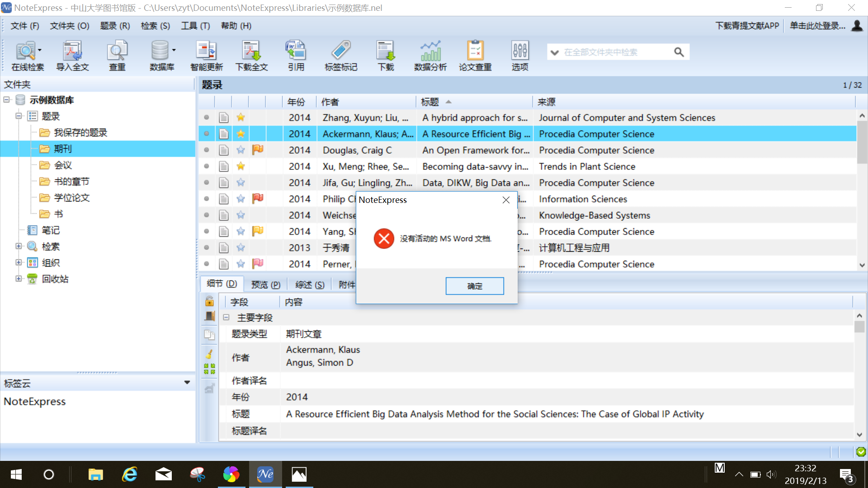
Task: Collapse the 主要字段 section
Action: pos(226,317)
